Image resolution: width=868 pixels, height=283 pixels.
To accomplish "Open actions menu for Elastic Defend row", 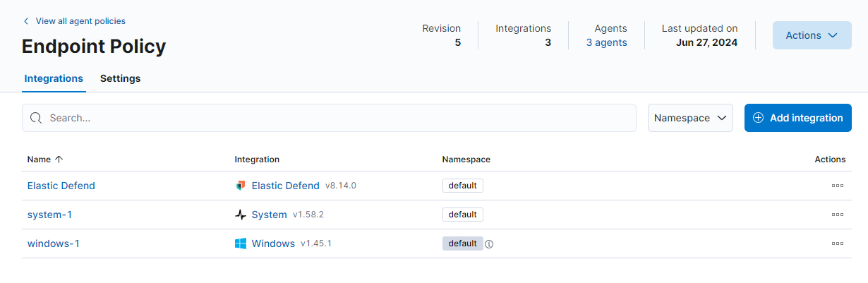I will click(x=837, y=186).
